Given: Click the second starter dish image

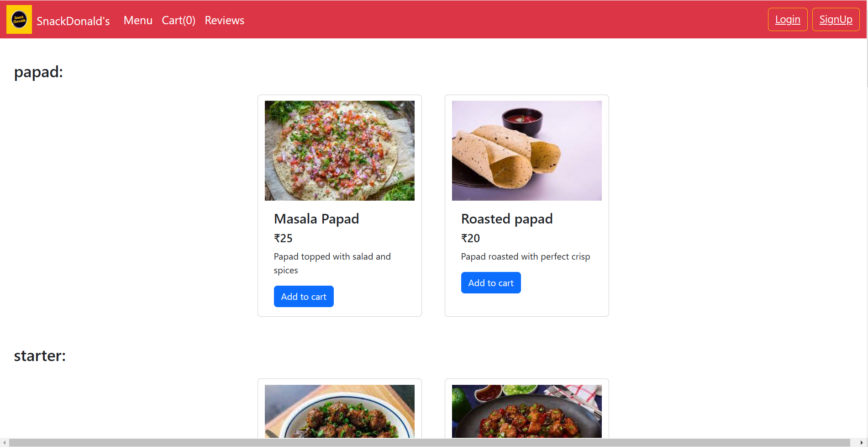Looking at the screenshot, I should [527, 411].
